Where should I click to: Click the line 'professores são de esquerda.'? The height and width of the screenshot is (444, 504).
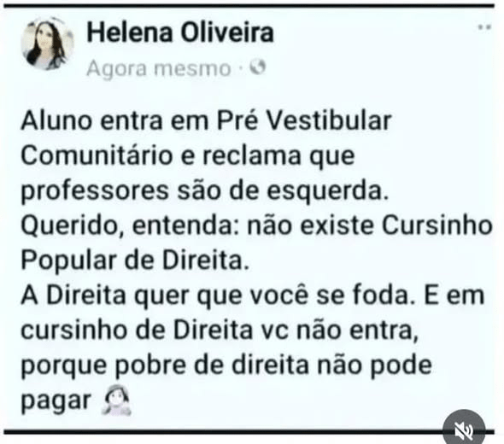tap(205, 191)
